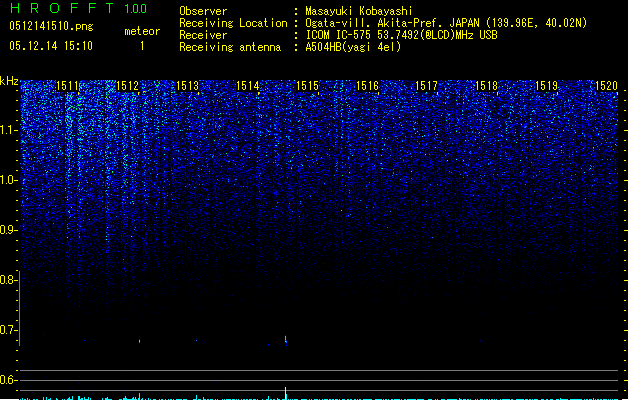Click the HROFFT program title
This screenshot has width=629, height=400.
(62, 8)
